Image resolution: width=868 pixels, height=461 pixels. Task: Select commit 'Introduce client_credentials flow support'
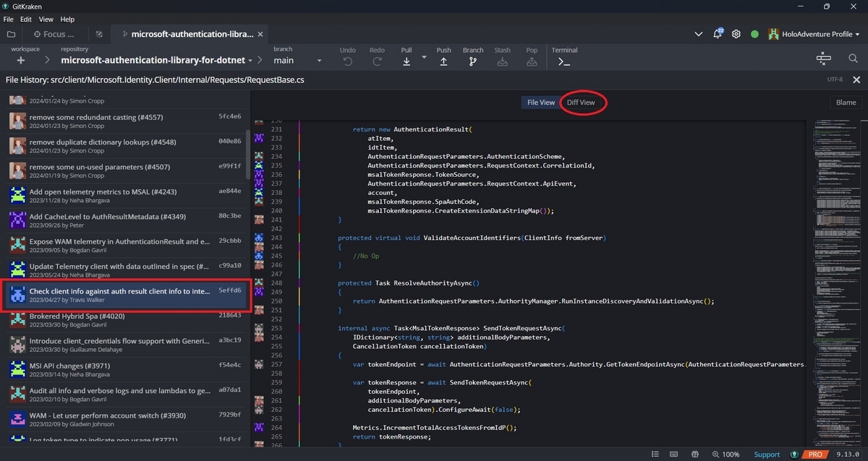tap(124, 345)
